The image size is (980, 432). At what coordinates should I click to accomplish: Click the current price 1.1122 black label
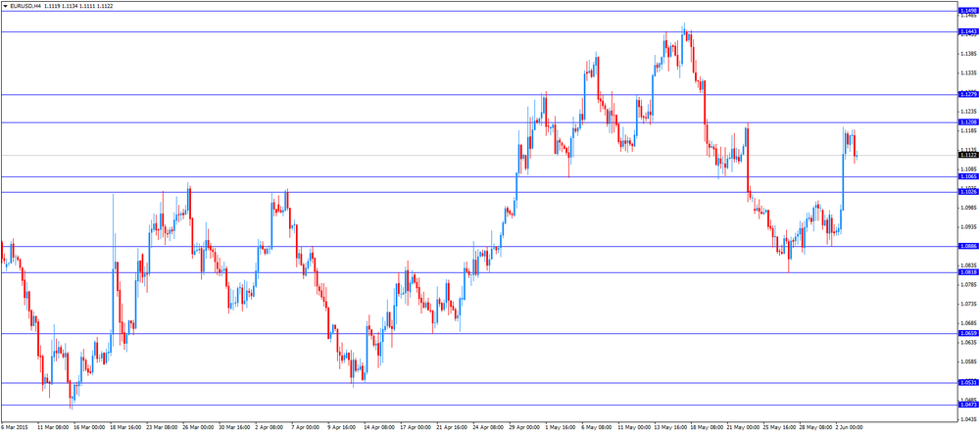pos(967,155)
